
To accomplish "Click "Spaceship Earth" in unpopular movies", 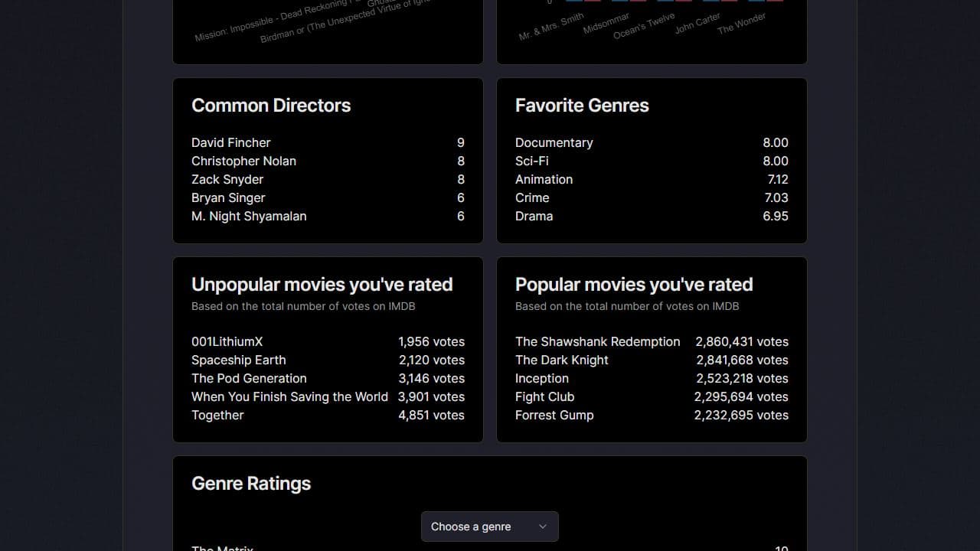I will coord(238,360).
